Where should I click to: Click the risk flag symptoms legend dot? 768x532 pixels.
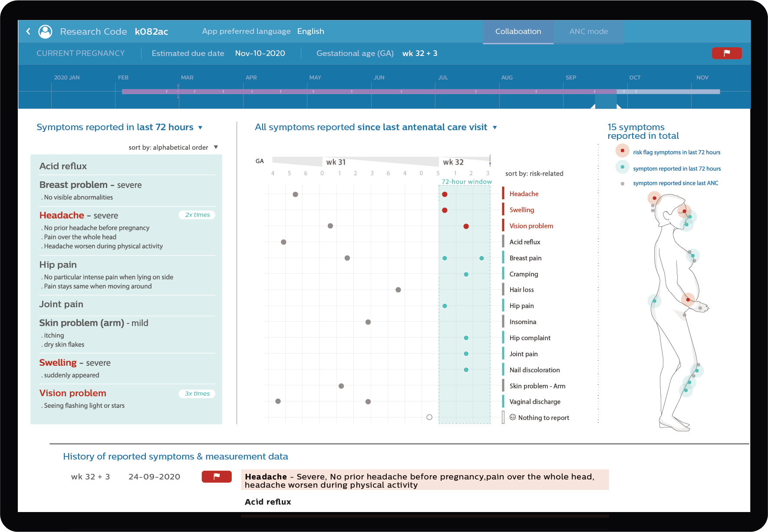(x=622, y=151)
